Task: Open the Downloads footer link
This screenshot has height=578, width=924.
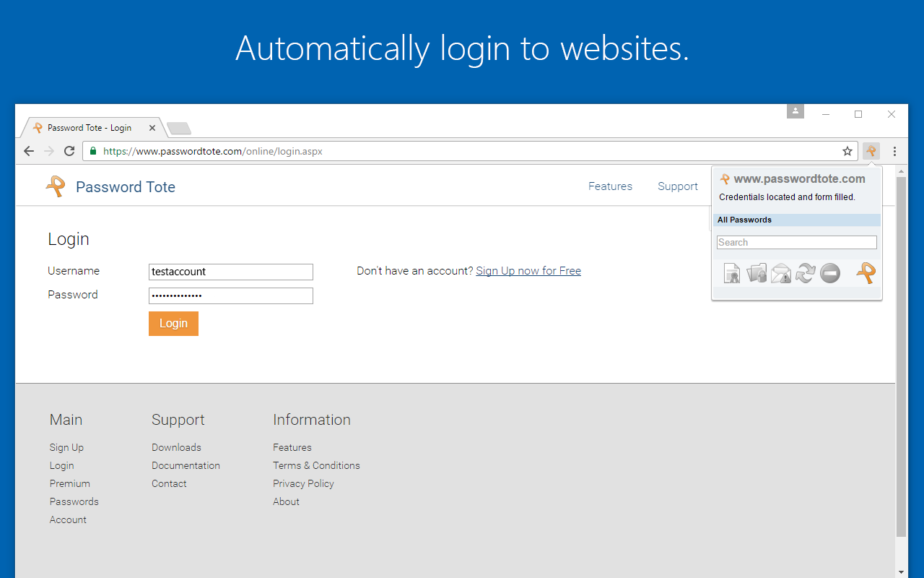Action: [x=176, y=447]
